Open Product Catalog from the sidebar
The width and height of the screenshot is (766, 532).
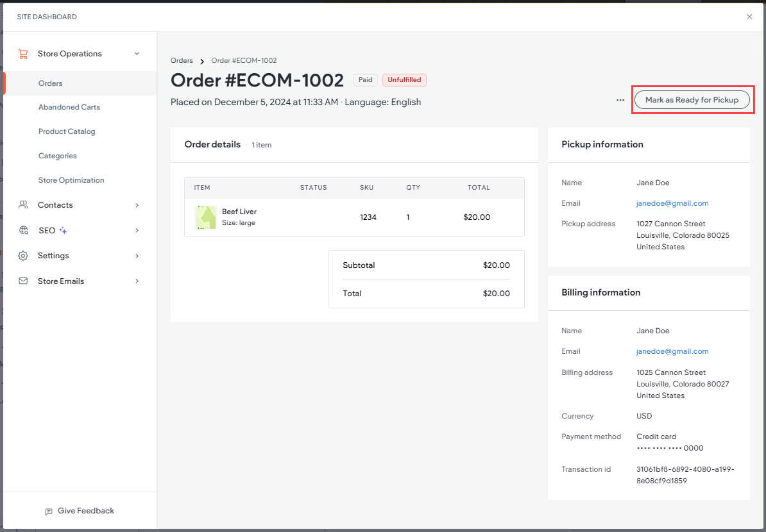67,131
